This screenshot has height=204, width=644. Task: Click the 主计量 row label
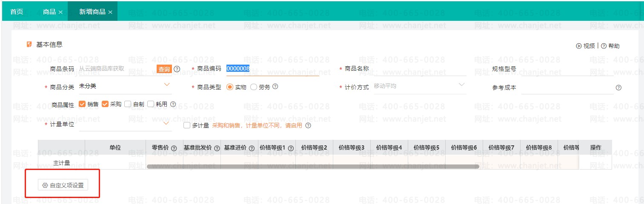click(61, 162)
